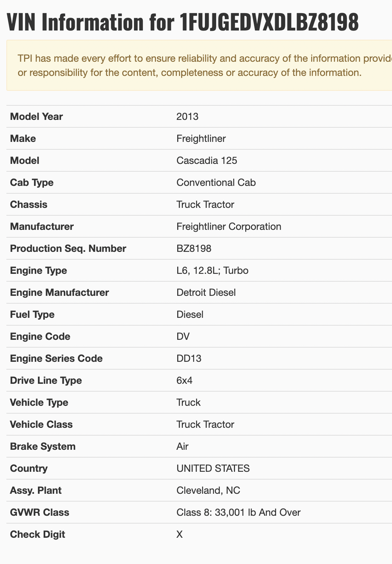
Task: Select the Engine Code value DV
Action: point(183,337)
